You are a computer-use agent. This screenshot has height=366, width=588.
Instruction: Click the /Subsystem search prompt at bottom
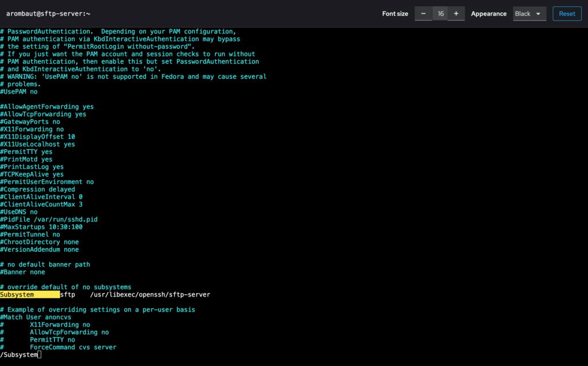tap(19, 355)
